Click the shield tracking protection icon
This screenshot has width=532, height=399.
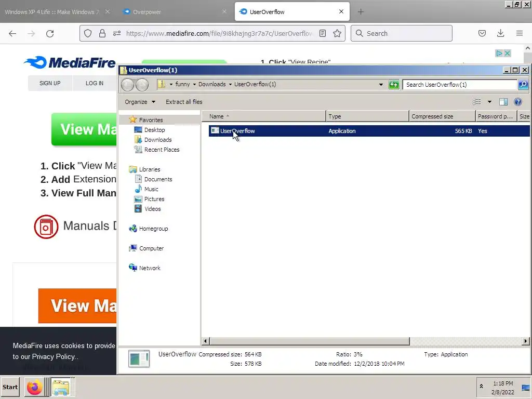point(88,33)
